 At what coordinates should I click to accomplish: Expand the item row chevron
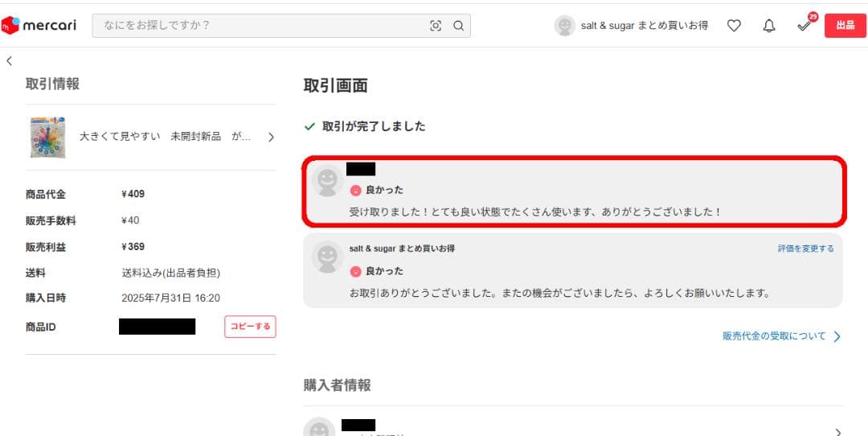[271, 138]
